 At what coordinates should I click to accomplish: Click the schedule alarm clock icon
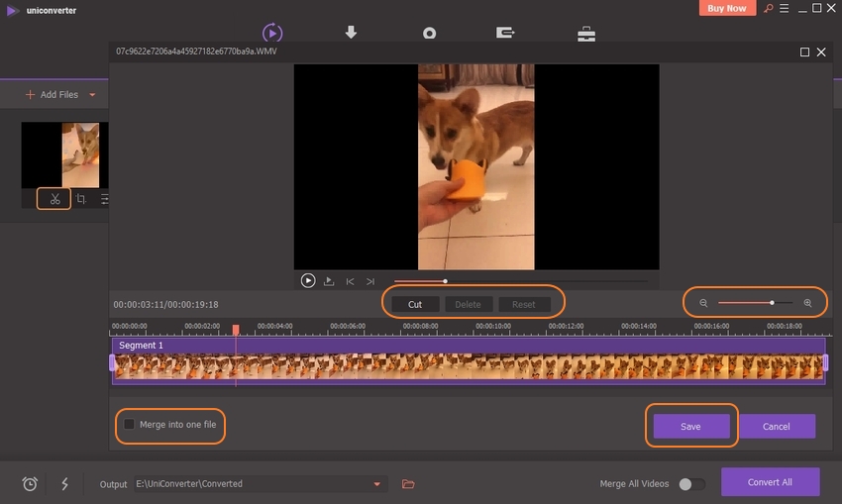tap(31, 484)
